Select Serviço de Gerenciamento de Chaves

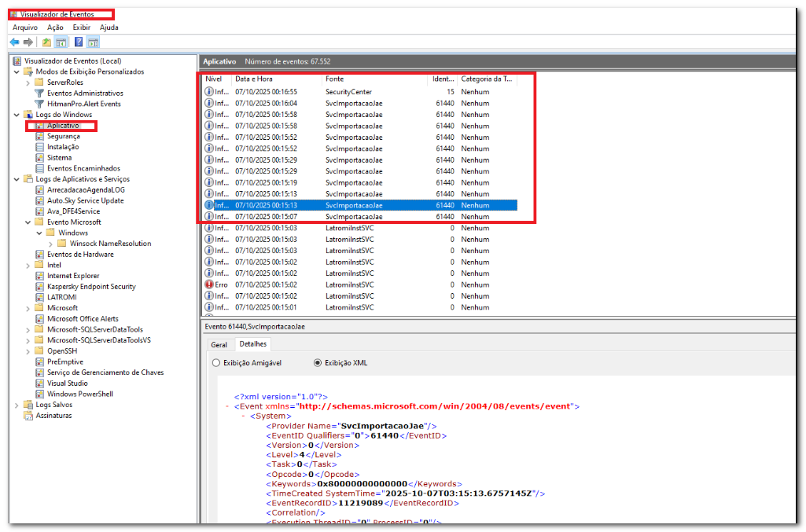click(x=105, y=372)
